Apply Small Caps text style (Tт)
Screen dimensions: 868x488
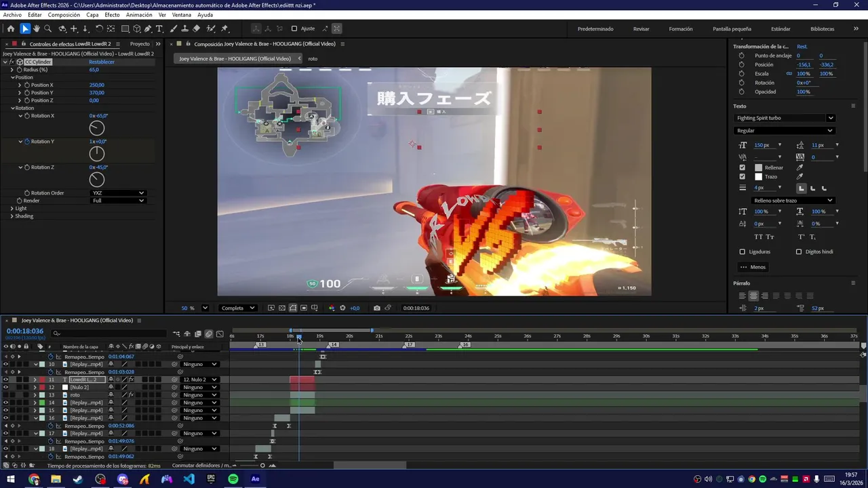[x=770, y=237]
